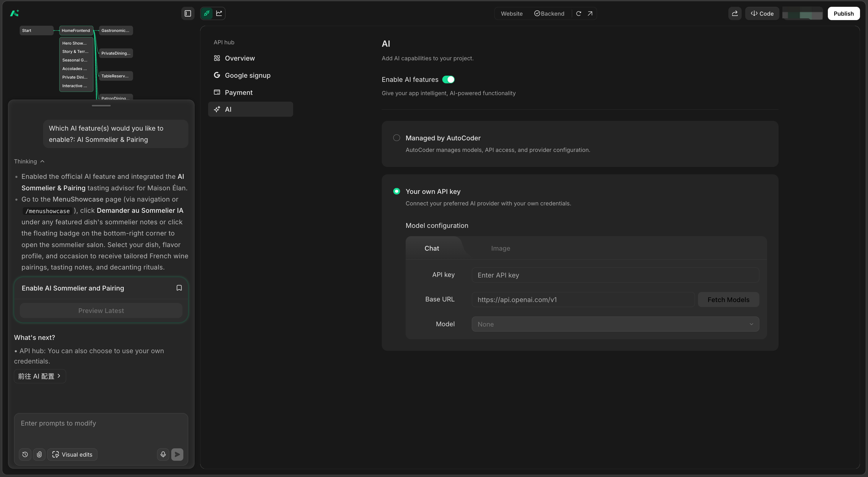Image resolution: width=868 pixels, height=477 pixels.
Task: Click Fetch Models button
Action: pos(728,300)
